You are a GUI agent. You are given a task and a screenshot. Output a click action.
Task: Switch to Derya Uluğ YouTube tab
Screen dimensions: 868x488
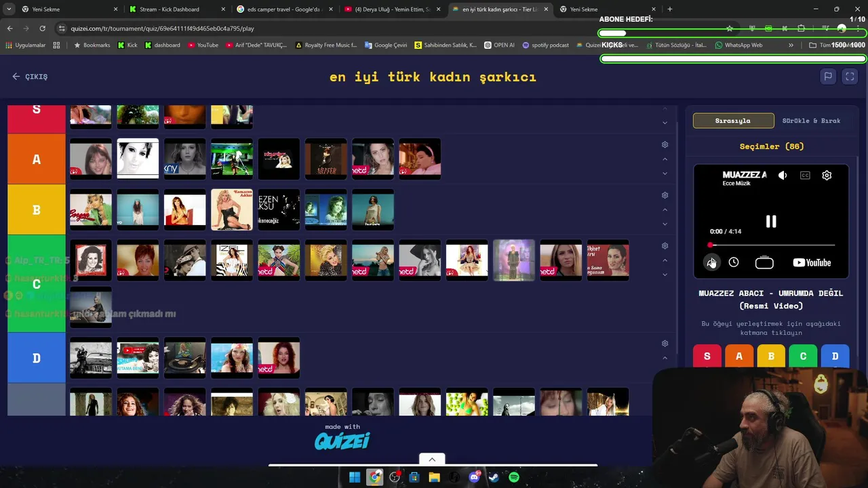(x=392, y=9)
